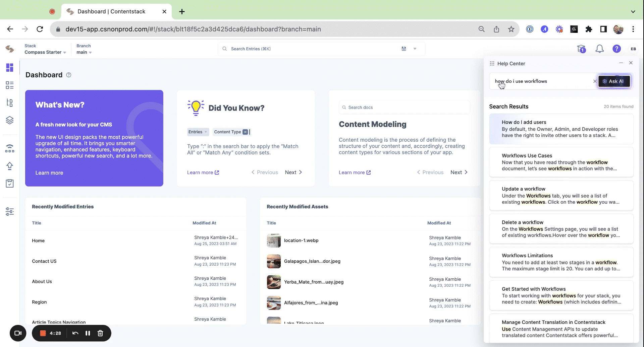Screen dimensions: 644x347
Task: Open 'Update a workflow' result
Action: (x=561, y=196)
